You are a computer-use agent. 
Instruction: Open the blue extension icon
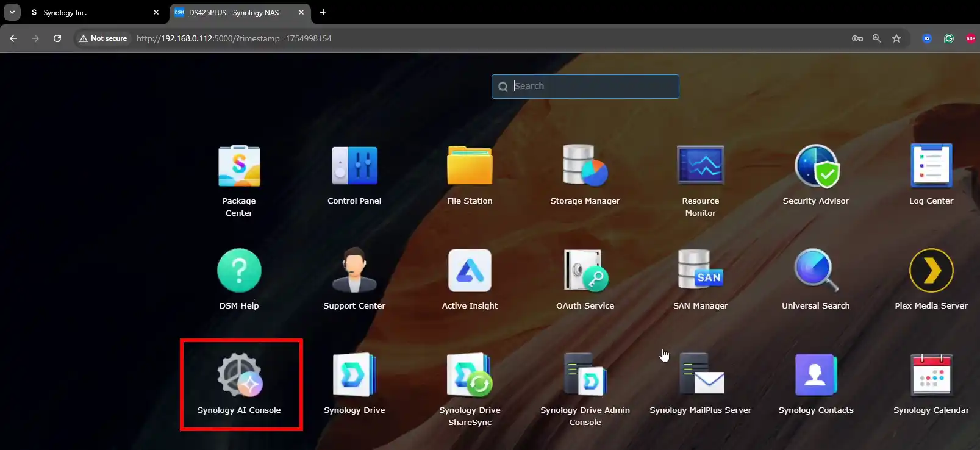pyautogui.click(x=927, y=38)
